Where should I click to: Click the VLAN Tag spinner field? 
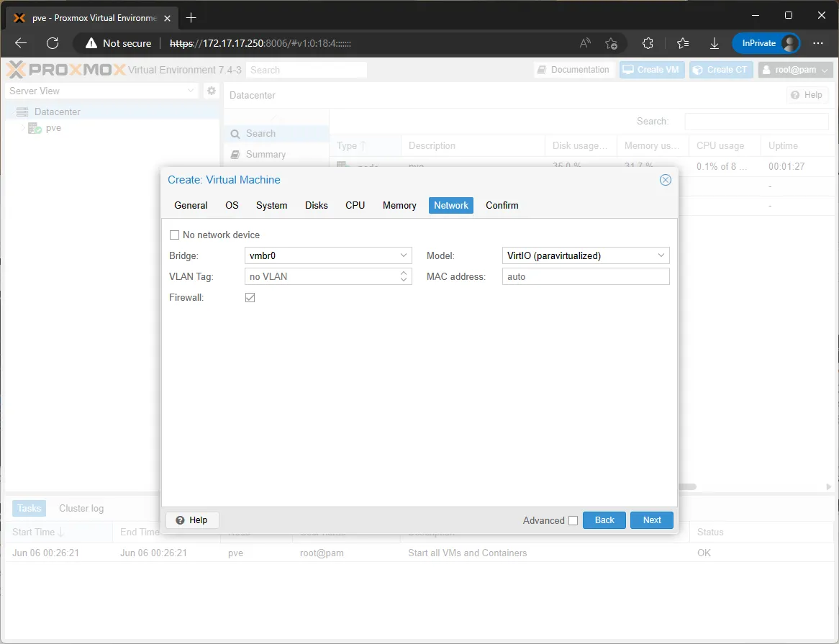pyautogui.click(x=328, y=276)
